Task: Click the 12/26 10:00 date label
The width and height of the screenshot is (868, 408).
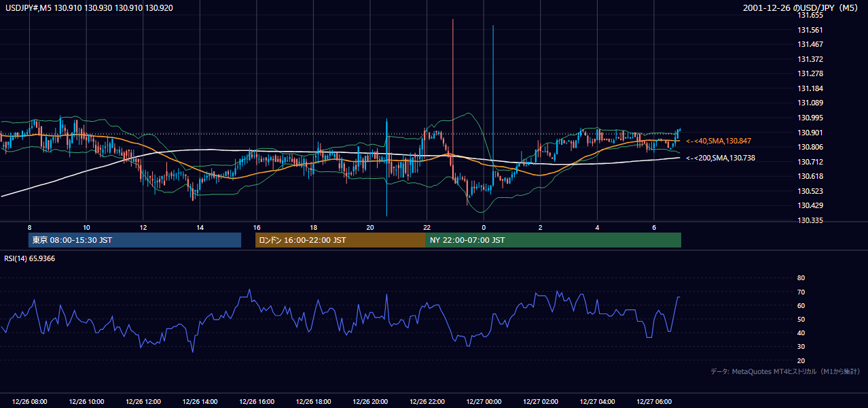Action: tap(86, 402)
